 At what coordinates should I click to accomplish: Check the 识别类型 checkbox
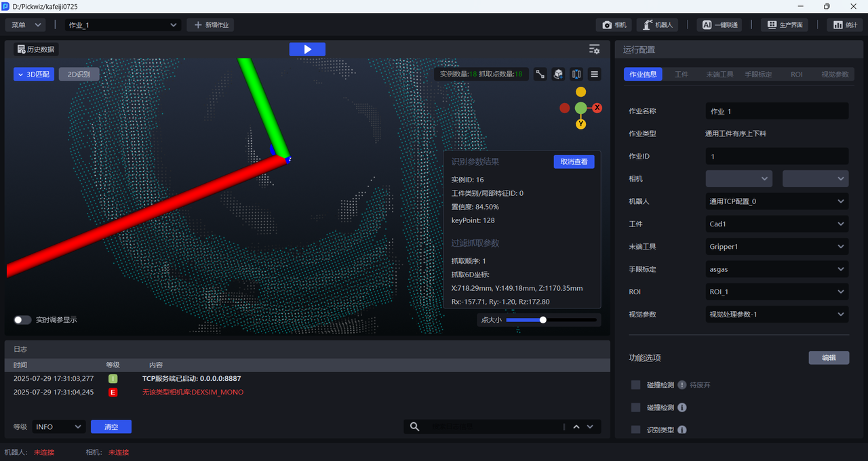point(635,430)
